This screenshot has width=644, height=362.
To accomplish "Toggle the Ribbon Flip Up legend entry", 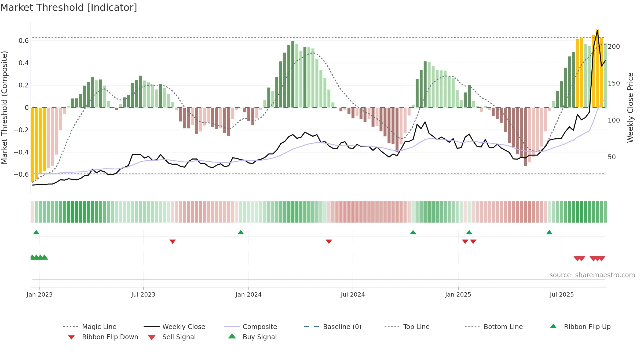I will pyautogui.click(x=580, y=327).
